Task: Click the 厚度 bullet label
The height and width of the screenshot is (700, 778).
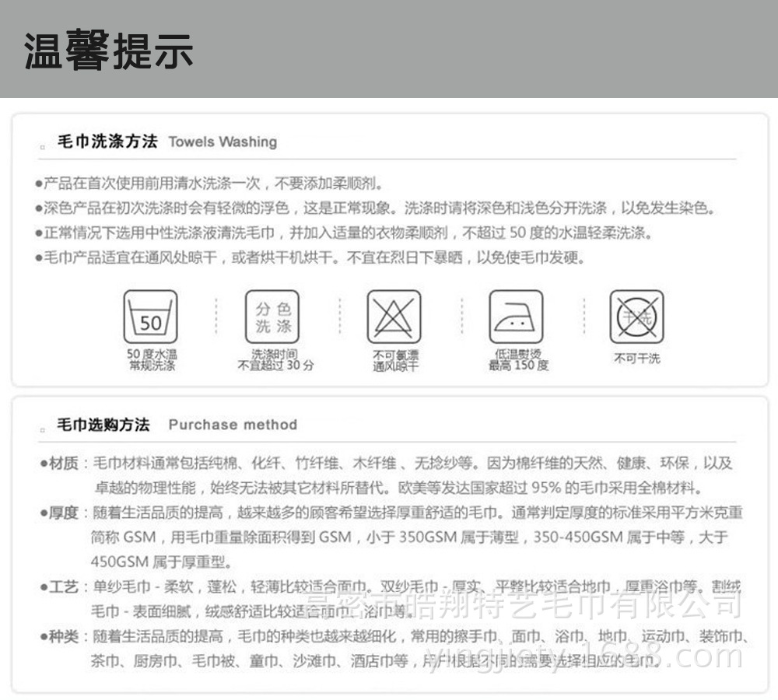Action: pyautogui.click(x=63, y=513)
